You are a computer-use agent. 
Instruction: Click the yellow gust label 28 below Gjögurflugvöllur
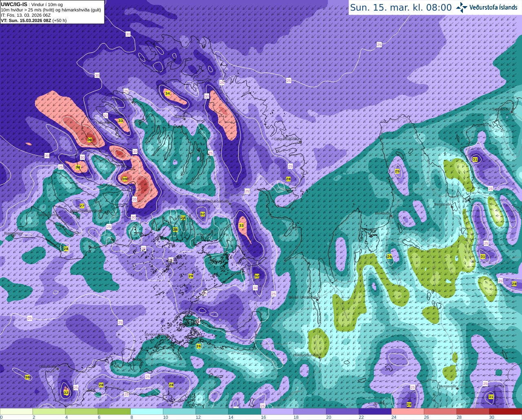288,179
